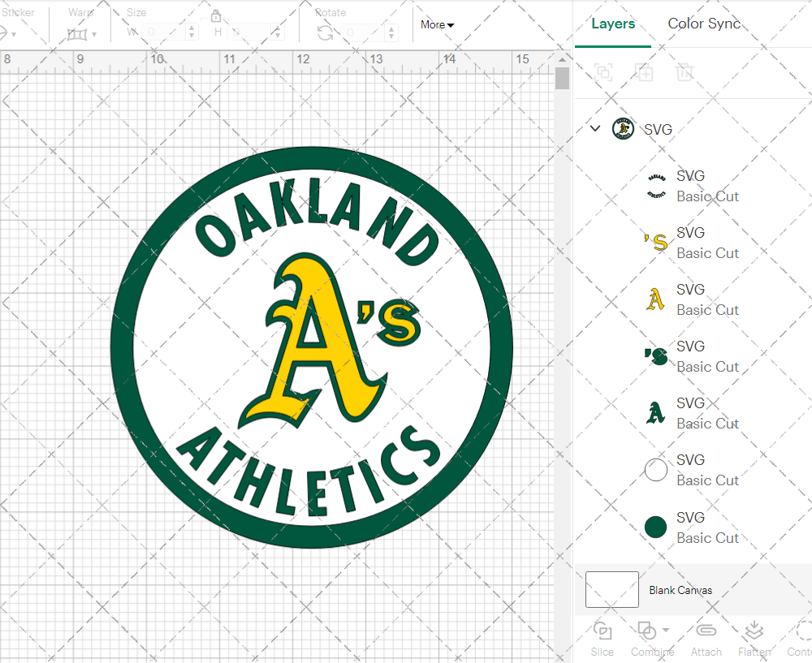Open the Combine dropdown arrow
The image size is (812, 663).
tap(666, 630)
